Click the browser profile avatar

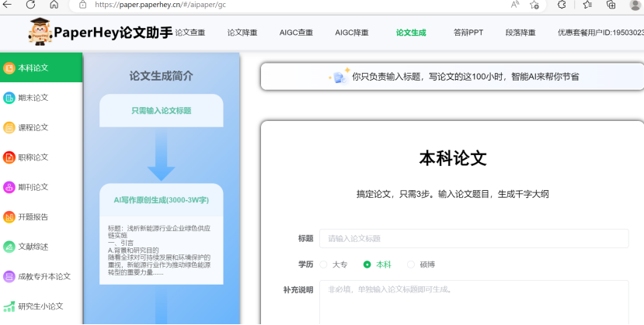tap(636, 5)
